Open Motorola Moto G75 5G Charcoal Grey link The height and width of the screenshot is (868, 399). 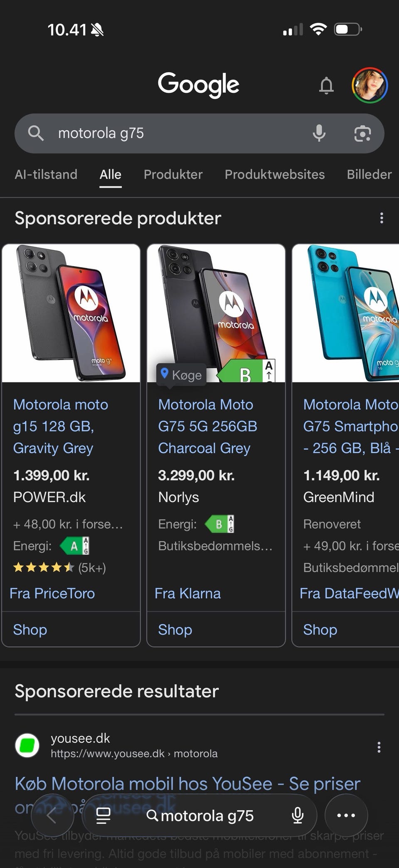click(207, 427)
